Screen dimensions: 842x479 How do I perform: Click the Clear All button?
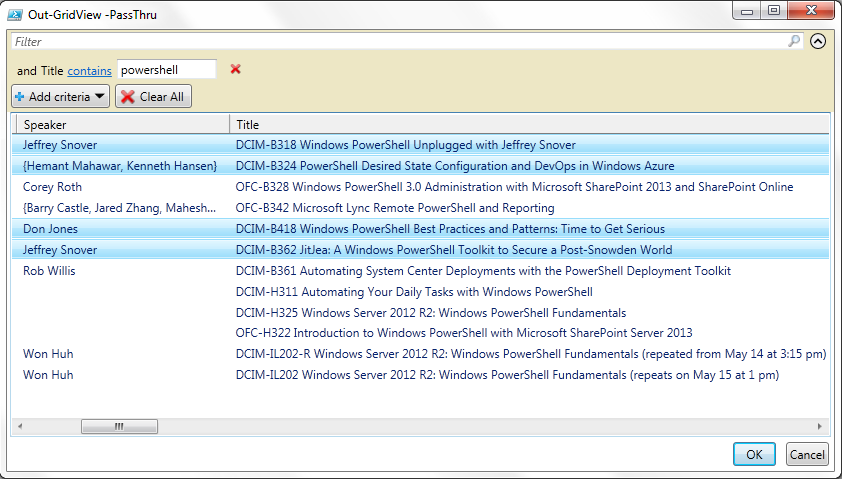[153, 97]
